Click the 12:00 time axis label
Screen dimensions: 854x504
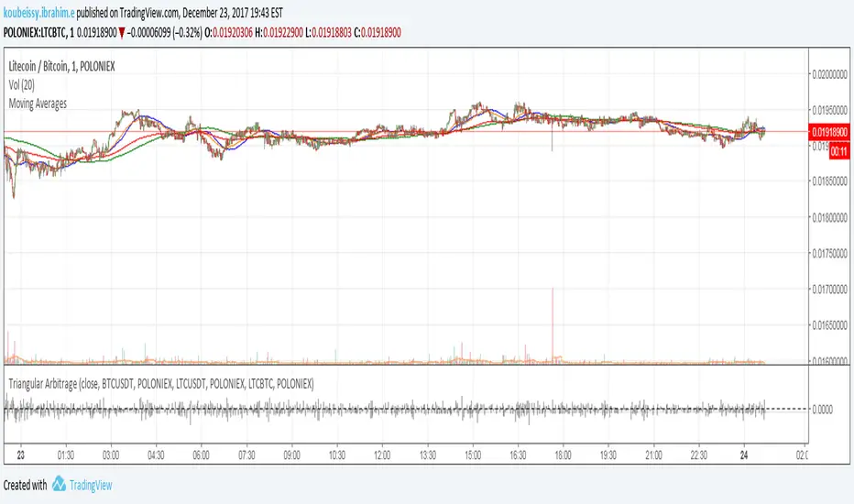coord(382,455)
